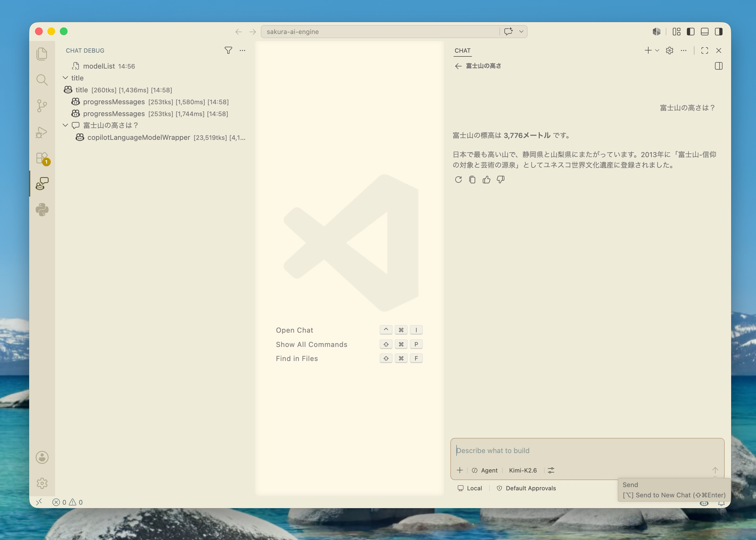Collapse the 富士山の高さは？ tree node
This screenshot has height=540, width=756.
click(65, 125)
